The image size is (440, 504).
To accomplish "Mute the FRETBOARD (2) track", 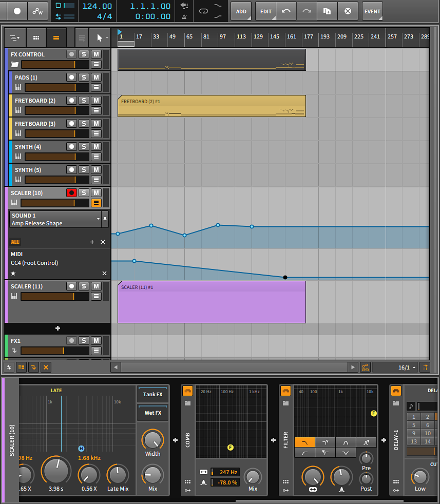I will [96, 101].
